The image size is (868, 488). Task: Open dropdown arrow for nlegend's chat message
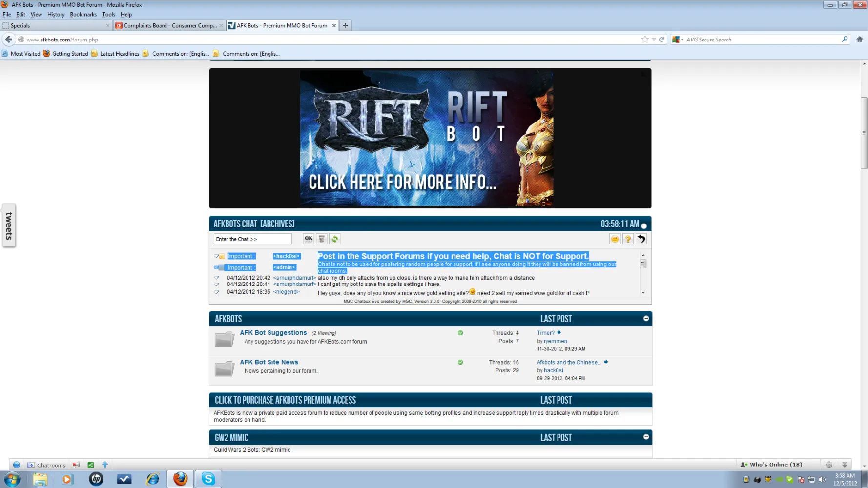pyautogui.click(x=216, y=292)
